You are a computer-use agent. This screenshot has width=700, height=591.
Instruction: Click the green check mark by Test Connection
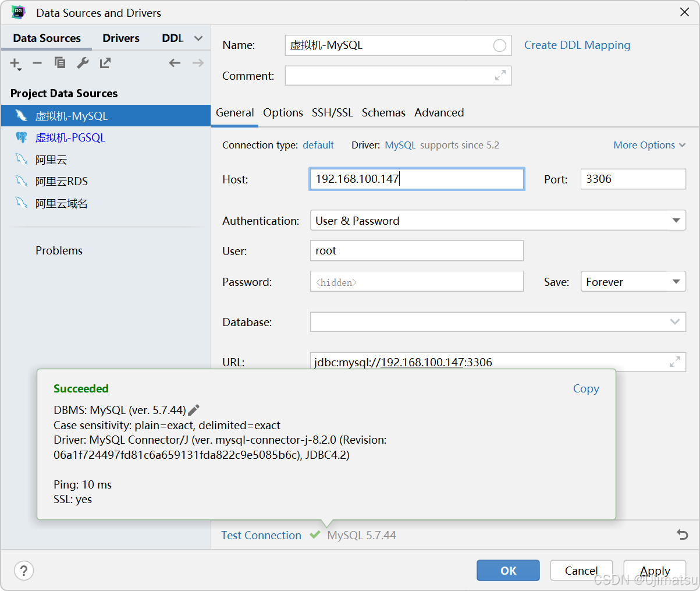pyautogui.click(x=315, y=535)
